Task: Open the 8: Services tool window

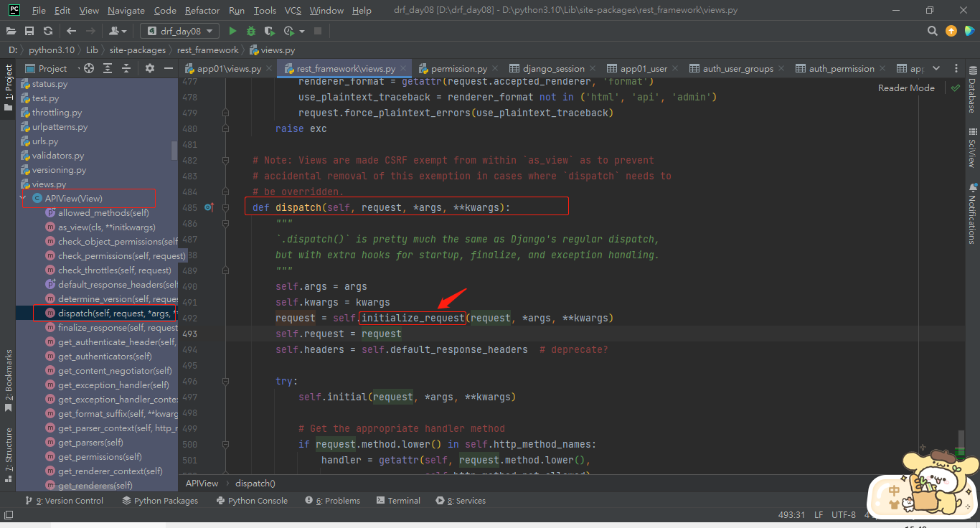Action: [461, 501]
